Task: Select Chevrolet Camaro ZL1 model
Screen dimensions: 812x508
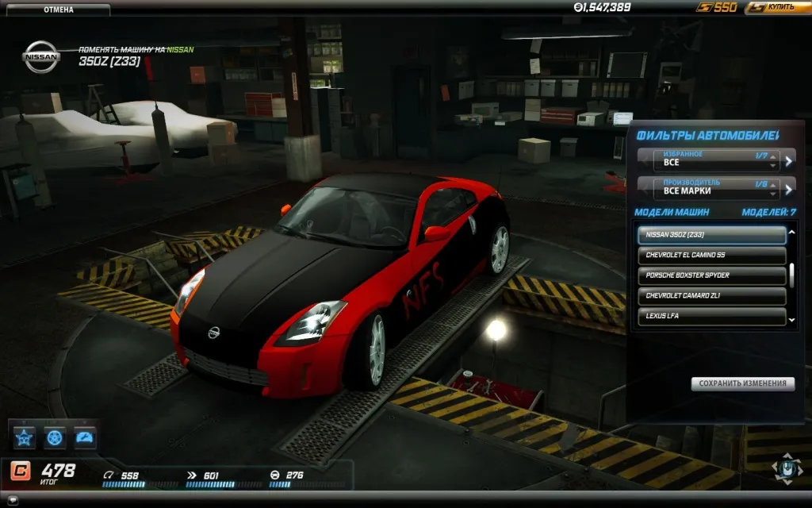Action: tap(712, 295)
